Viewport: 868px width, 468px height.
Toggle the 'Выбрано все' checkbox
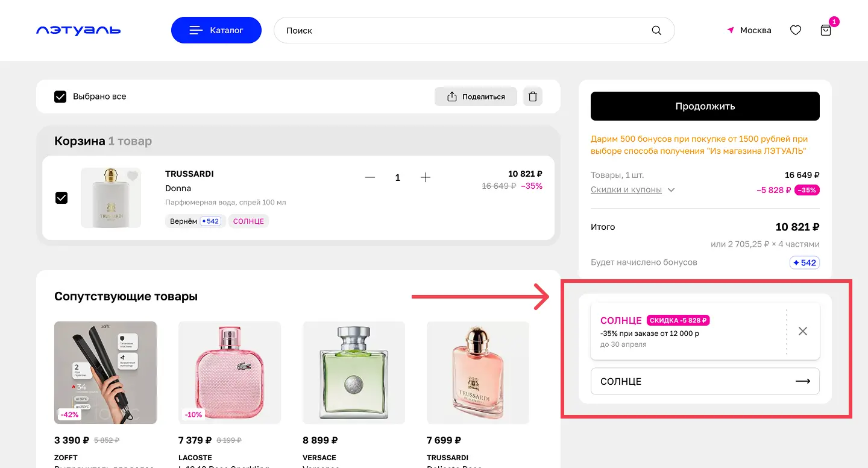[x=60, y=96]
